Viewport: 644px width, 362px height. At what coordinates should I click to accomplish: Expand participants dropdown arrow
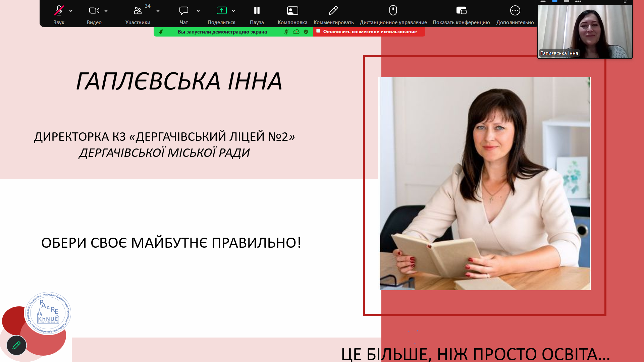point(158,11)
